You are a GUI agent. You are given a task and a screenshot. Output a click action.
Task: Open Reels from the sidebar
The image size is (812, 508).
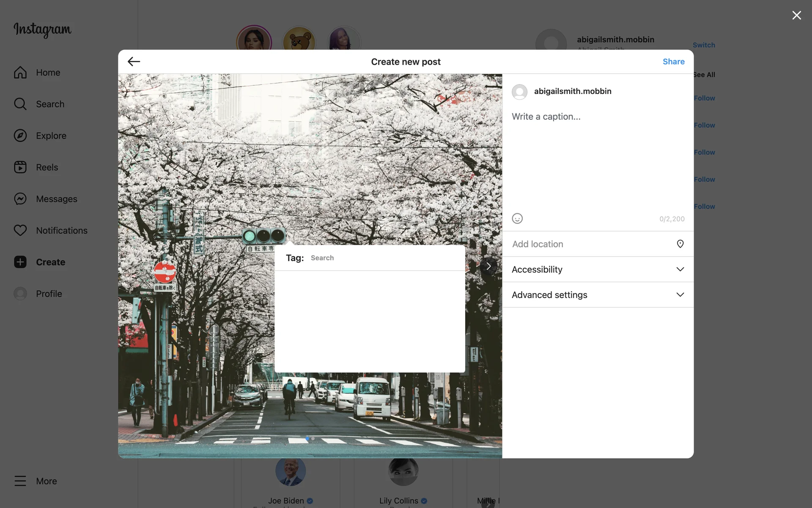47,167
